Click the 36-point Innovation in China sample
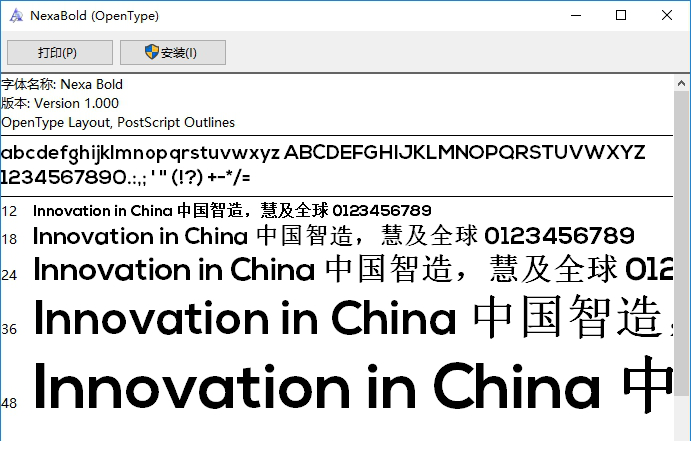The image size is (691, 458). [353, 317]
